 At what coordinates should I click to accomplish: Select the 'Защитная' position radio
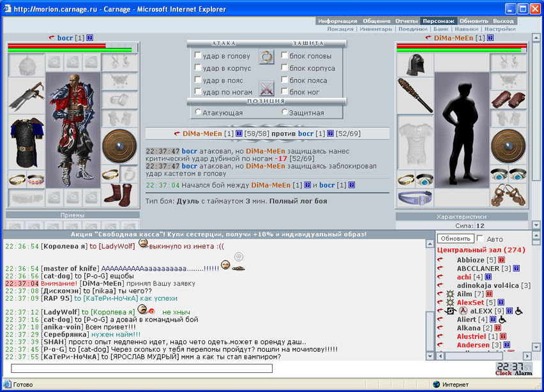(x=285, y=112)
